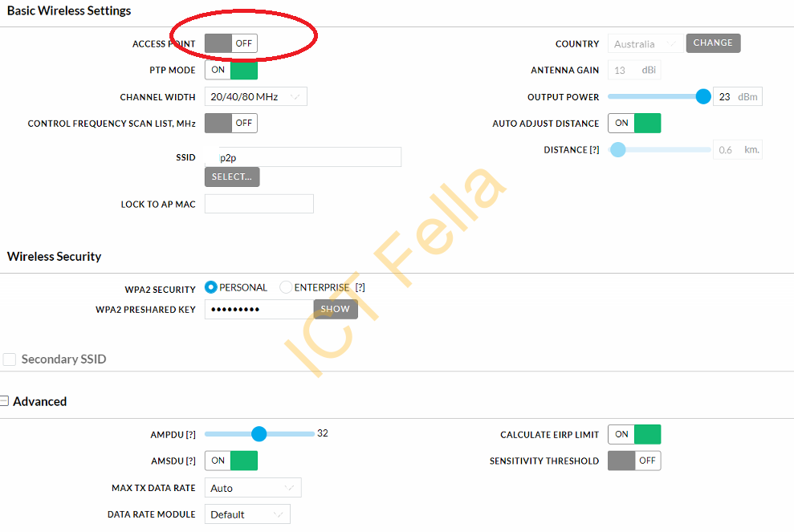Open the Channel Width dropdown

[x=256, y=96]
